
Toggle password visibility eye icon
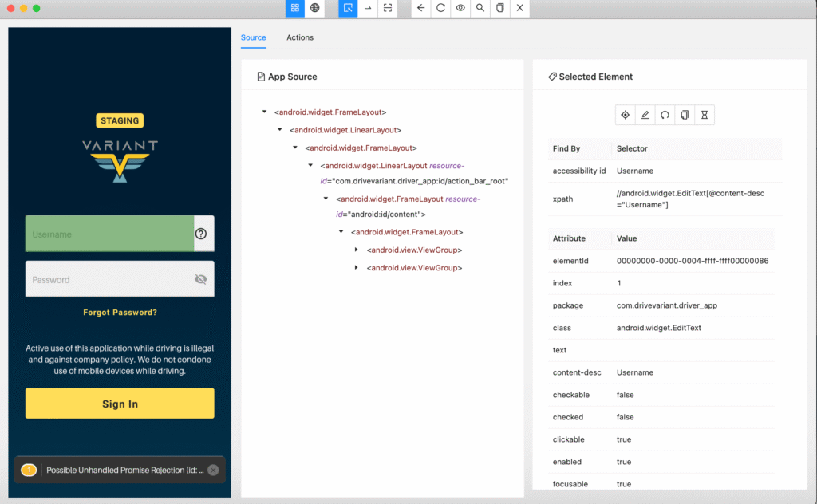pyautogui.click(x=200, y=279)
